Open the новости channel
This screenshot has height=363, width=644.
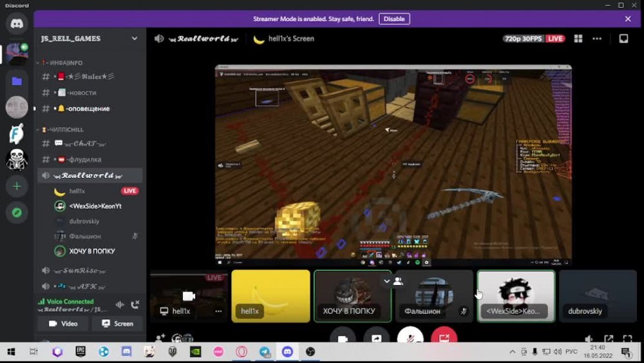click(x=90, y=92)
